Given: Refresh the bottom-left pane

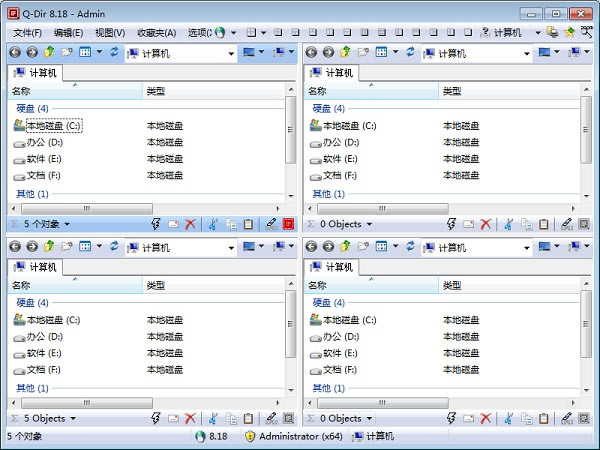Looking at the screenshot, I should [x=113, y=246].
